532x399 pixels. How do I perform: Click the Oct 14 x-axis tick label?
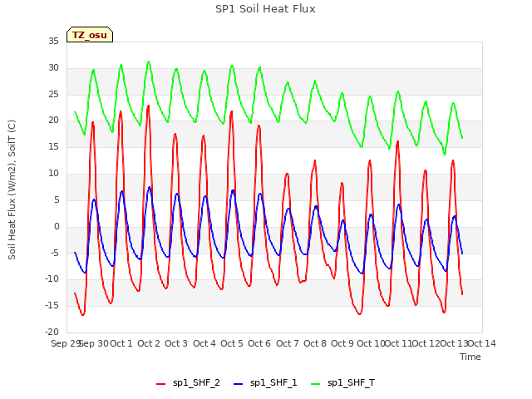coord(482,343)
